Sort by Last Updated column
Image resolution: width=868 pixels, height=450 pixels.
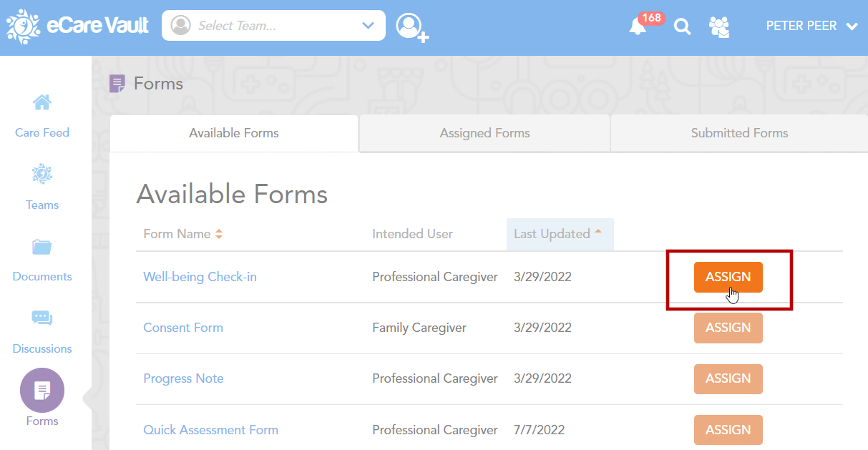557,234
